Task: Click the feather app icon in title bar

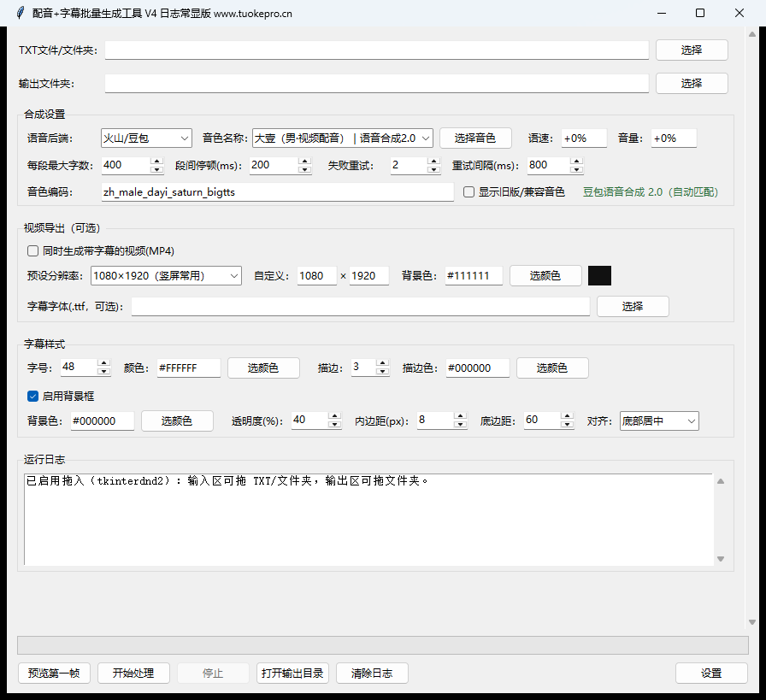Action: coord(20,13)
